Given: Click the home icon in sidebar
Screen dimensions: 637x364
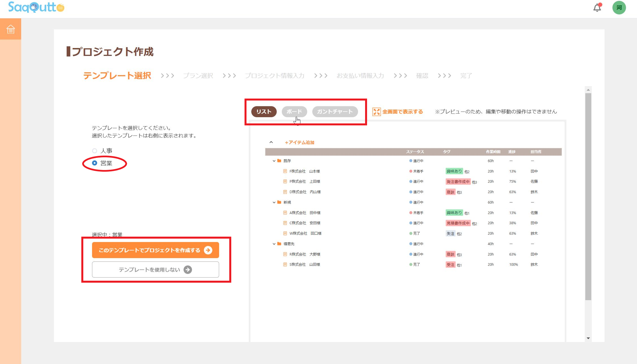Looking at the screenshot, I should [x=10, y=29].
